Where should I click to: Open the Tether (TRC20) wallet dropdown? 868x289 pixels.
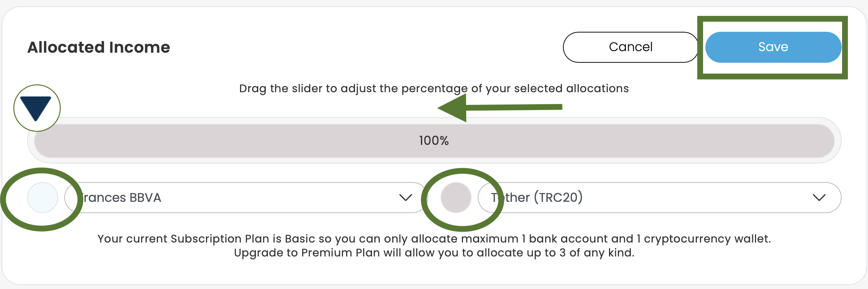(658, 198)
